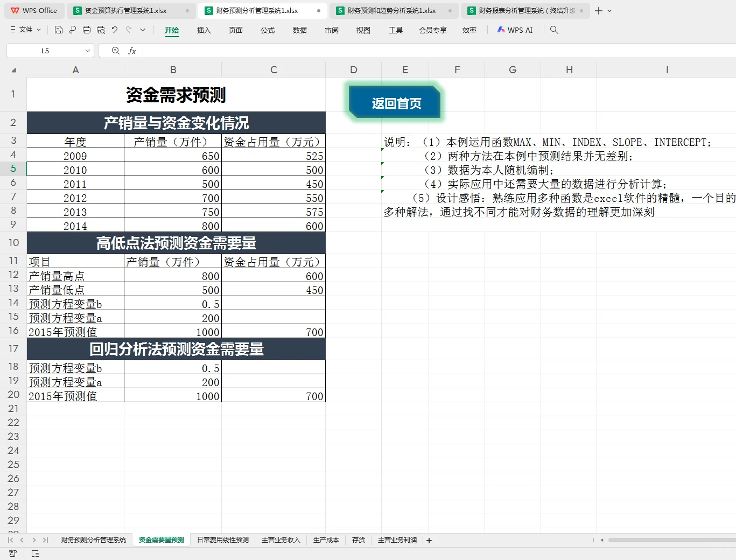The width and height of the screenshot is (736, 560).
Task: Select the 插入 ribbon tab
Action: 204,30
